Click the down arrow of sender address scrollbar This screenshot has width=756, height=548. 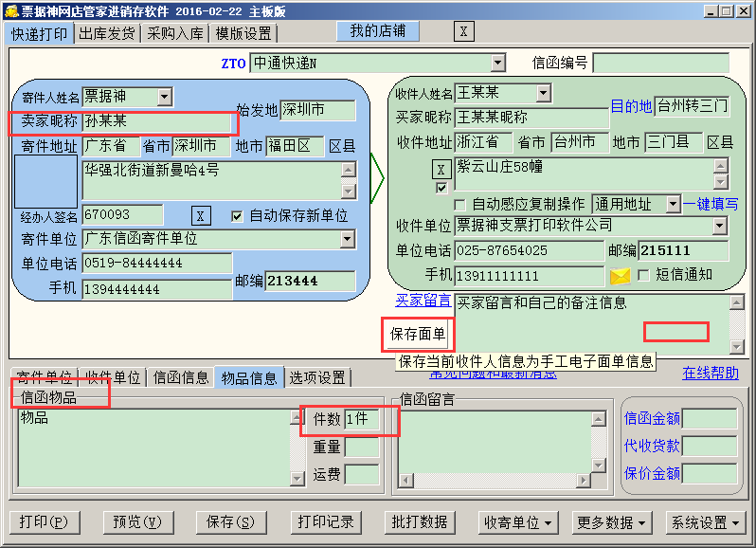pos(349,192)
